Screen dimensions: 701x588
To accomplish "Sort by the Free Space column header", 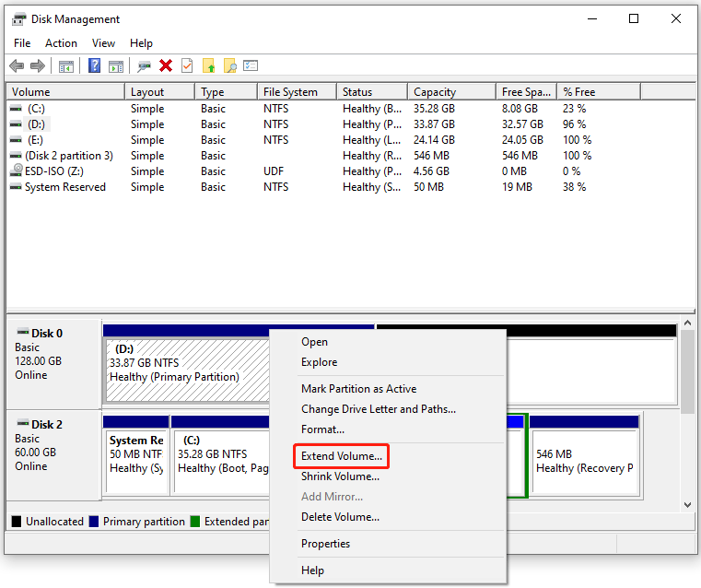I will point(526,91).
